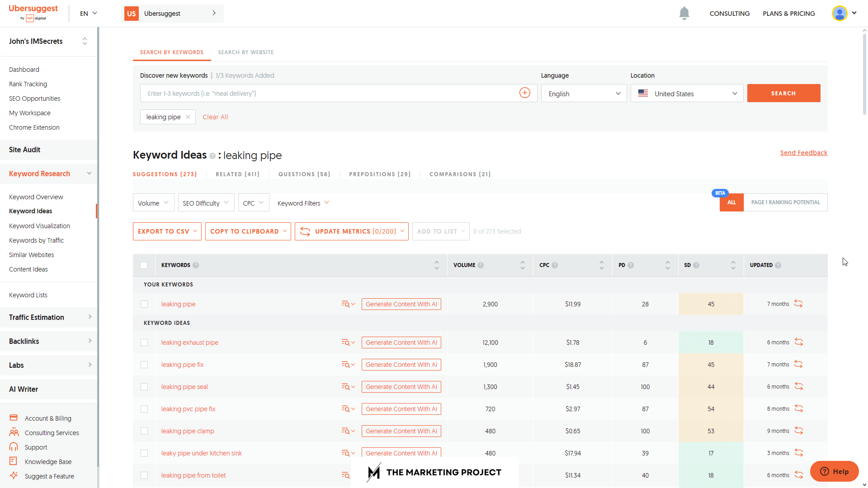Refresh metrics for 'leaking pipe fix' row
Viewport: 868px width, 488px height.
(798, 365)
